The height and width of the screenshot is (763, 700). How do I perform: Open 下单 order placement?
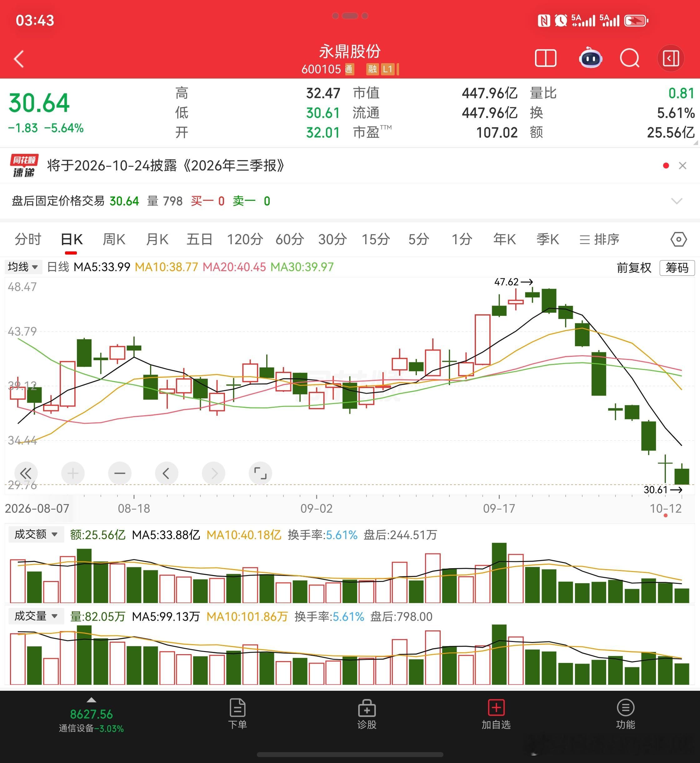[x=237, y=714]
